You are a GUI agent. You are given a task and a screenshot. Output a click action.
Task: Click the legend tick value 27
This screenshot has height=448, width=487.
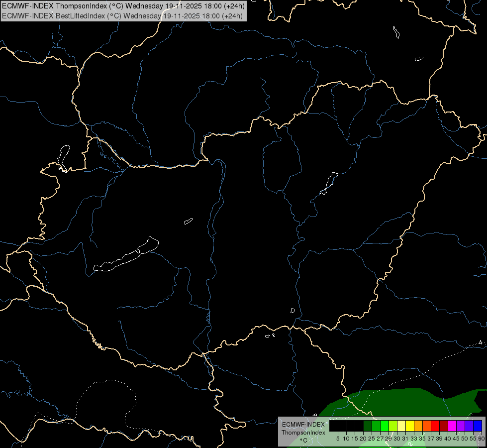(x=380, y=439)
